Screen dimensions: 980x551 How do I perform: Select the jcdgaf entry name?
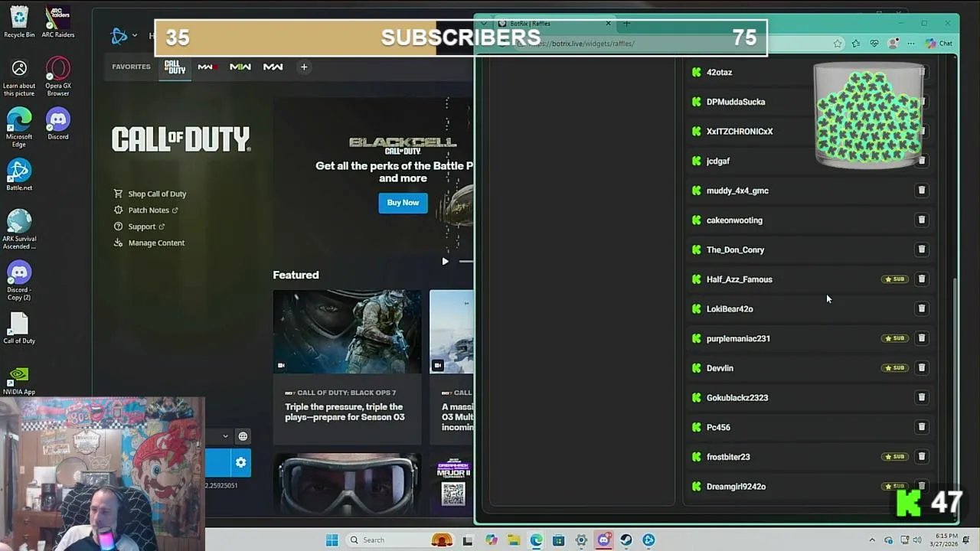(x=718, y=161)
